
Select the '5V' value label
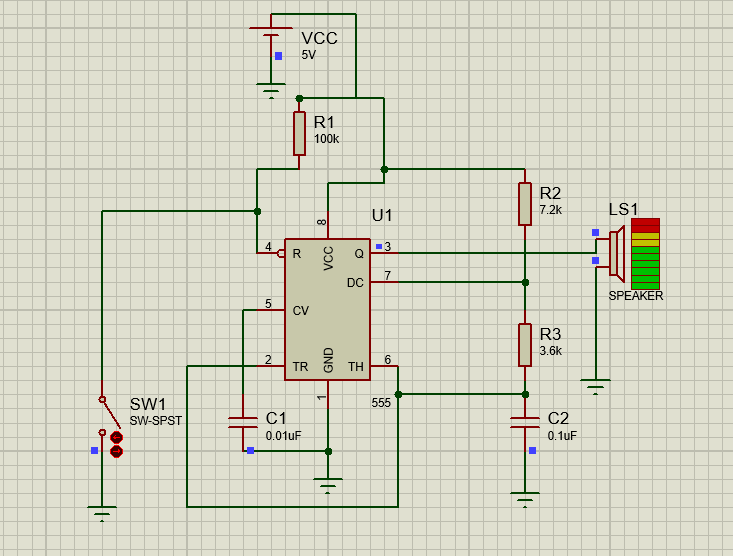(309, 55)
